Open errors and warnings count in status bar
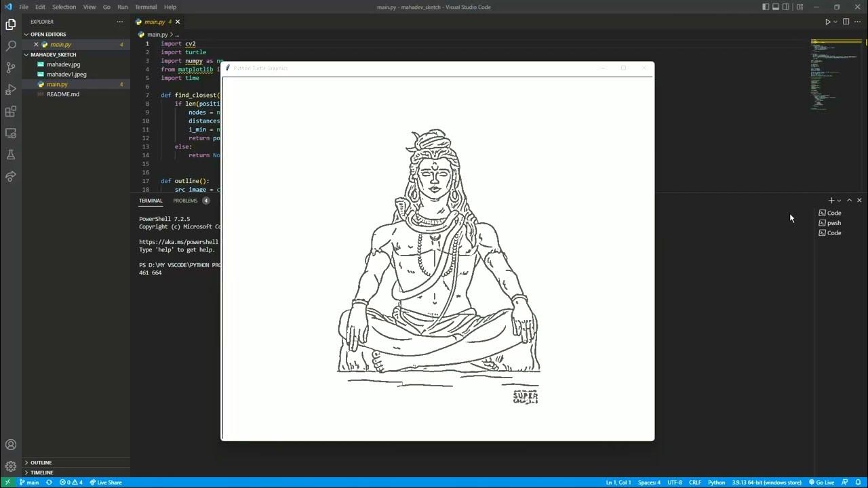Screen dimensions: 868x488 click(71, 483)
